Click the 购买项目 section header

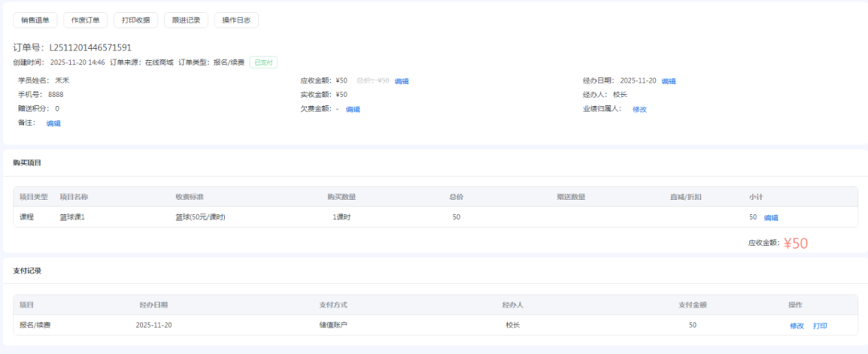click(x=27, y=163)
